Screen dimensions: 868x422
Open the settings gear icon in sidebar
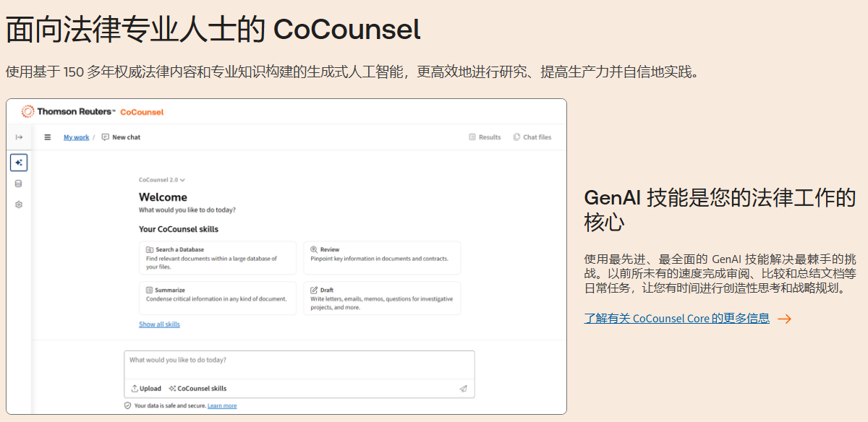[19, 204]
